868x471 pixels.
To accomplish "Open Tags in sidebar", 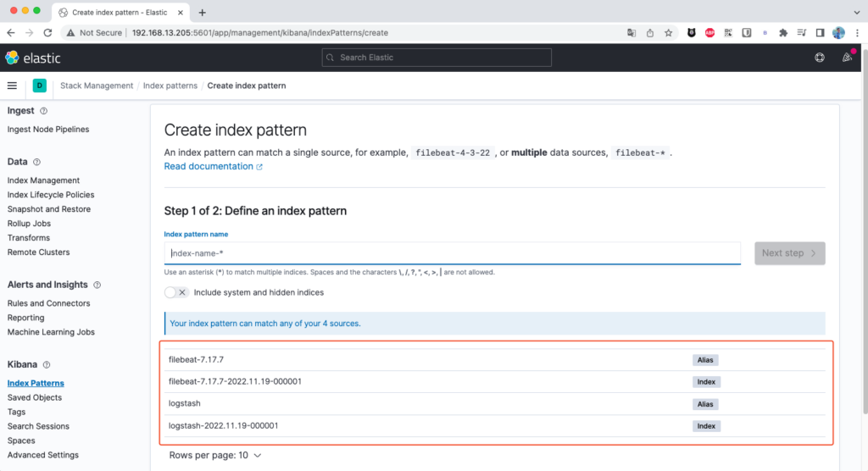I will (16, 412).
